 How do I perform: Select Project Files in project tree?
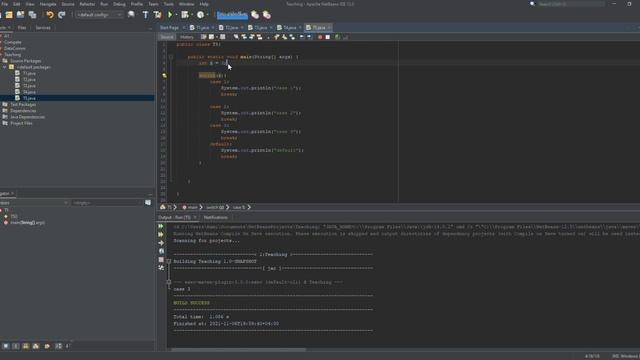21,123
